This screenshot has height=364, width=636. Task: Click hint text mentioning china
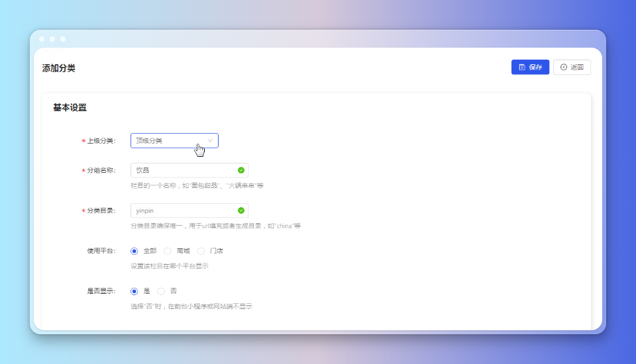tap(216, 226)
